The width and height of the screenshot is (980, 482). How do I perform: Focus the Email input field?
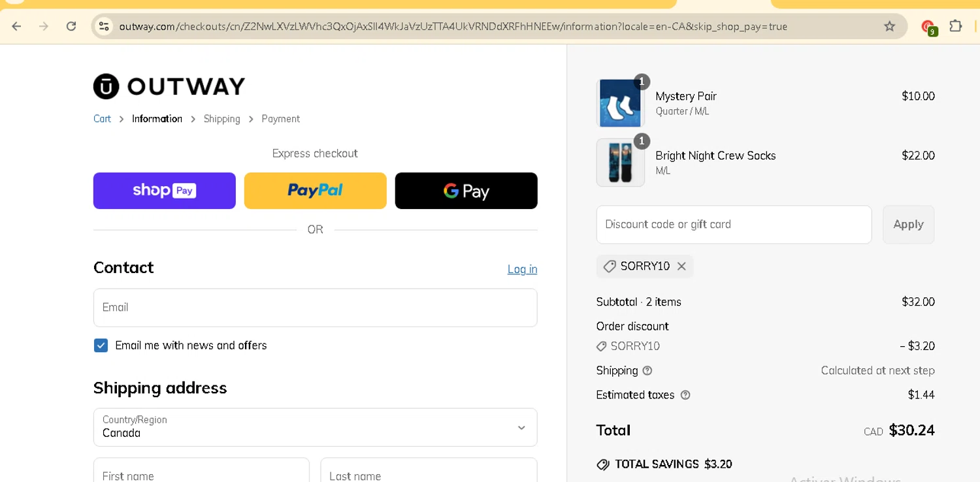click(316, 308)
